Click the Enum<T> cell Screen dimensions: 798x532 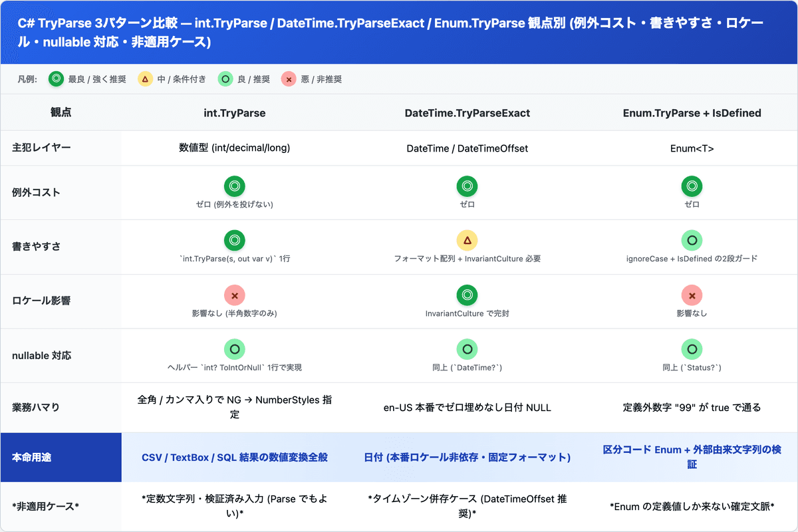coord(692,148)
